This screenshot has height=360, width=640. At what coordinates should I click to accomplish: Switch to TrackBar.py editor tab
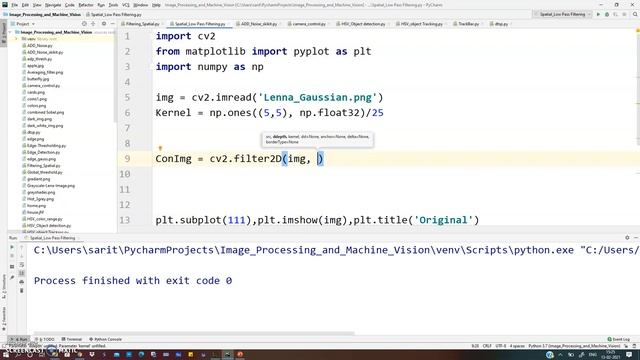click(x=468, y=24)
